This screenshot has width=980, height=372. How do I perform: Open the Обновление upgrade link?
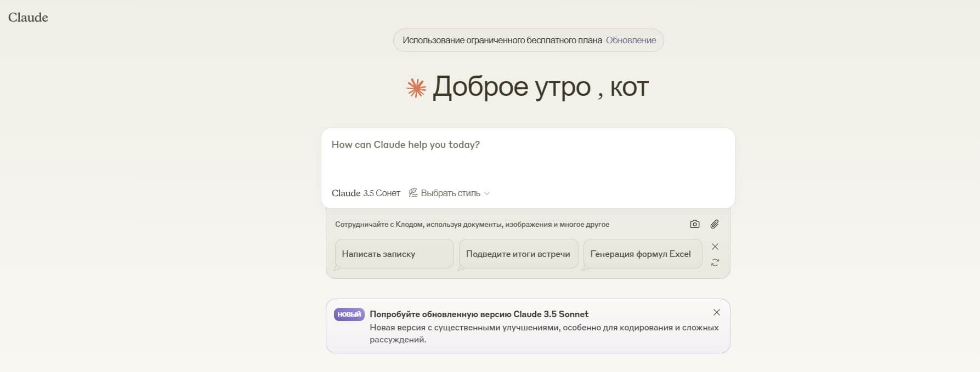click(631, 40)
